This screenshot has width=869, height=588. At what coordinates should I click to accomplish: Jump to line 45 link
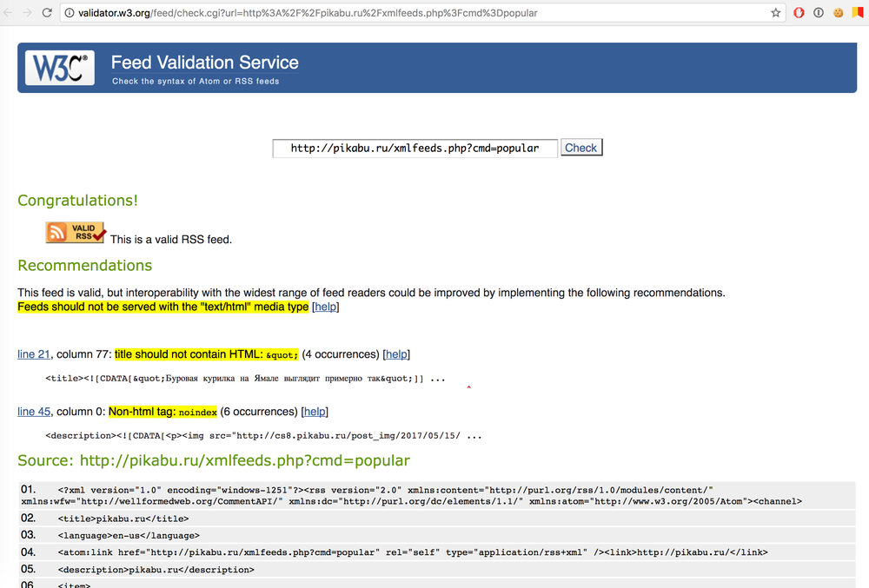pyautogui.click(x=34, y=412)
